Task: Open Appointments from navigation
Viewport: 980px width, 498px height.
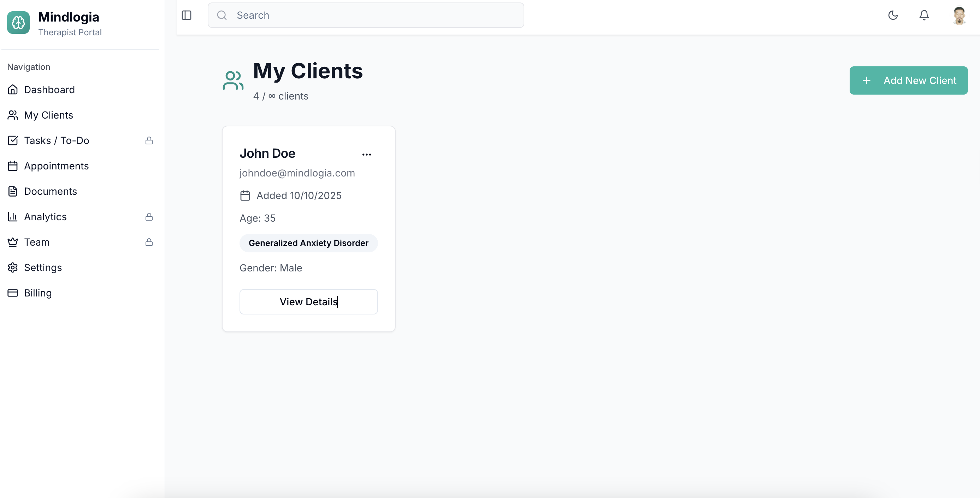Action: click(56, 166)
